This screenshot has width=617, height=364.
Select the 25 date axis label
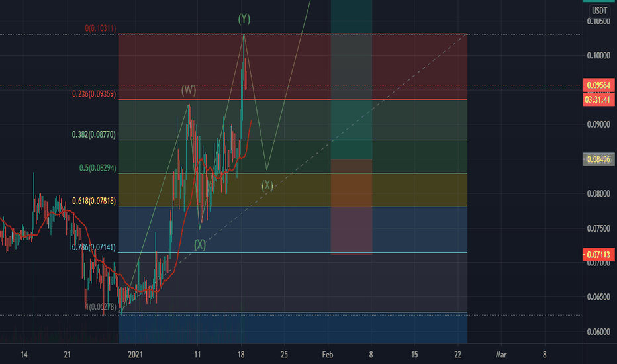point(284,355)
